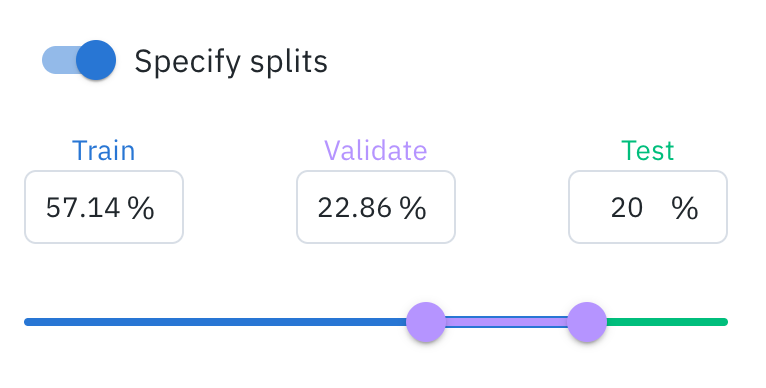Click the percent sign in Test box
The width and height of the screenshot is (766, 388).
[x=685, y=208]
